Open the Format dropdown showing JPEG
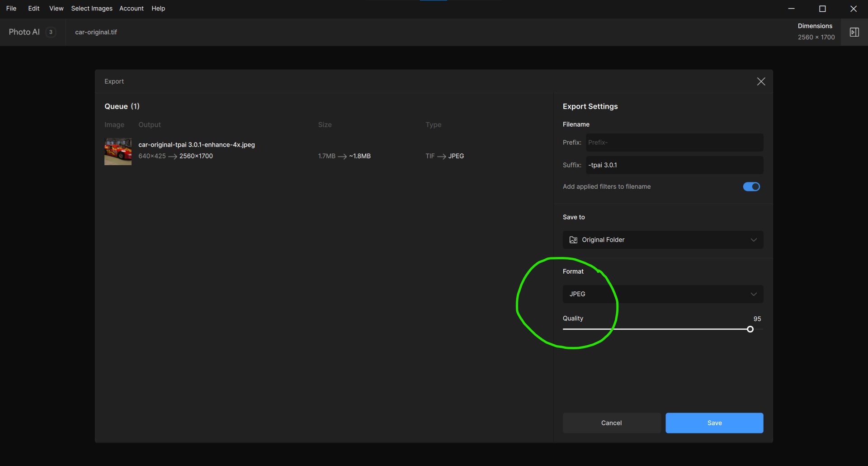Image resolution: width=868 pixels, height=466 pixels. tap(662, 294)
